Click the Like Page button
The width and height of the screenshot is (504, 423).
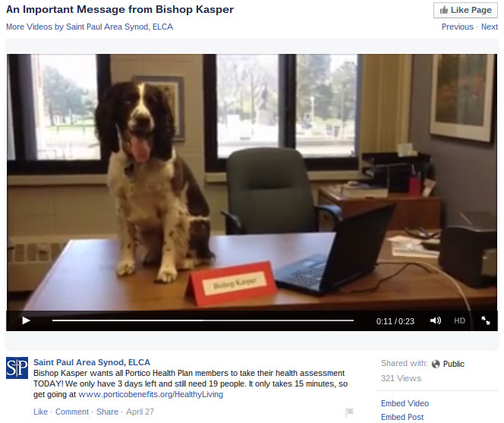click(x=465, y=11)
